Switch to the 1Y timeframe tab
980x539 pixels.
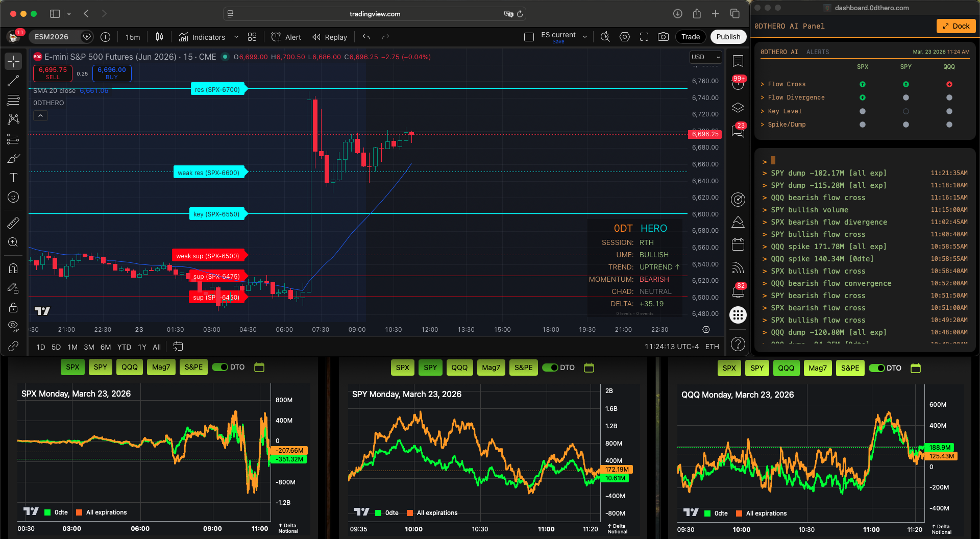(142, 347)
